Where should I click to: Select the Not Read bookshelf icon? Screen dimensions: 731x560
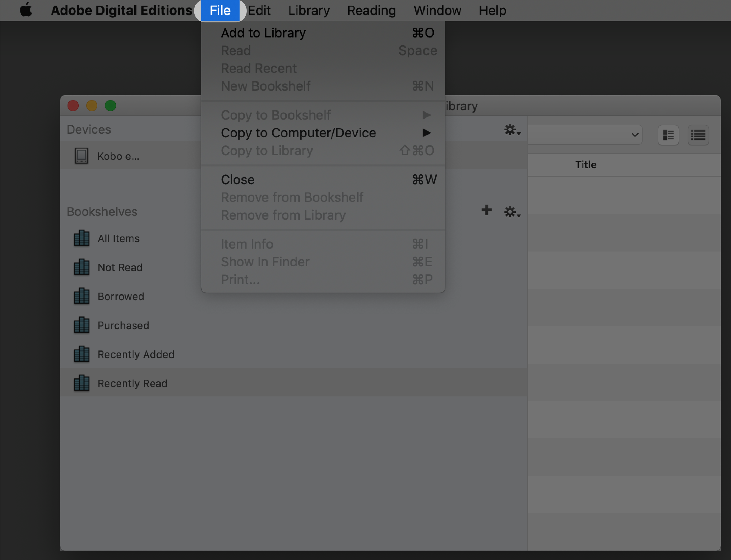81,267
